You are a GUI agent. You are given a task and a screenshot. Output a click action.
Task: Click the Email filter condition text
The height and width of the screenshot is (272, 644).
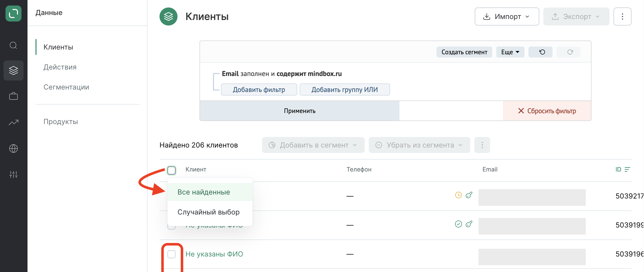coord(282,74)
